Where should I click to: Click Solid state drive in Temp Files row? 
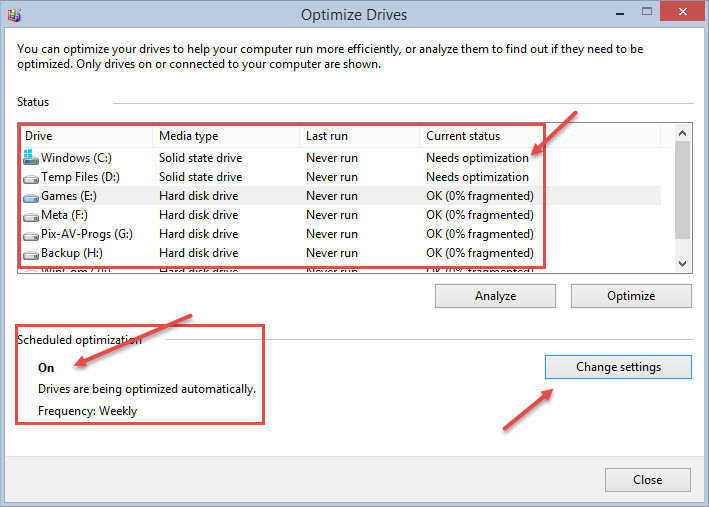point(201,177)
